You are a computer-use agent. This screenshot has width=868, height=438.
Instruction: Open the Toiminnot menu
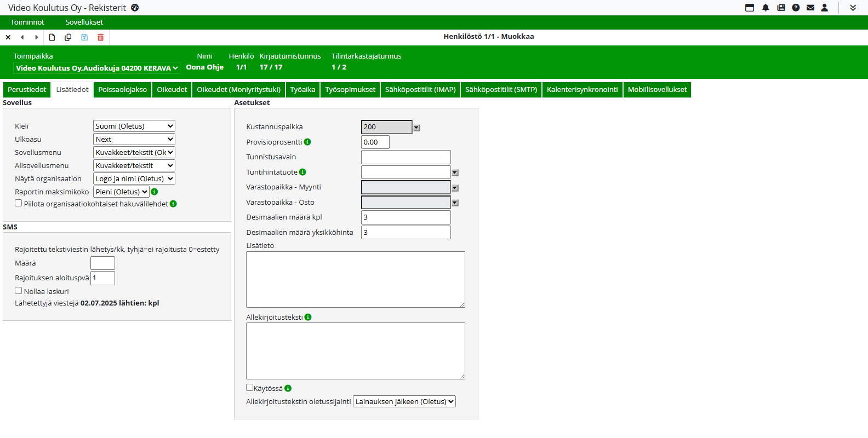click(x=27, y=22)
